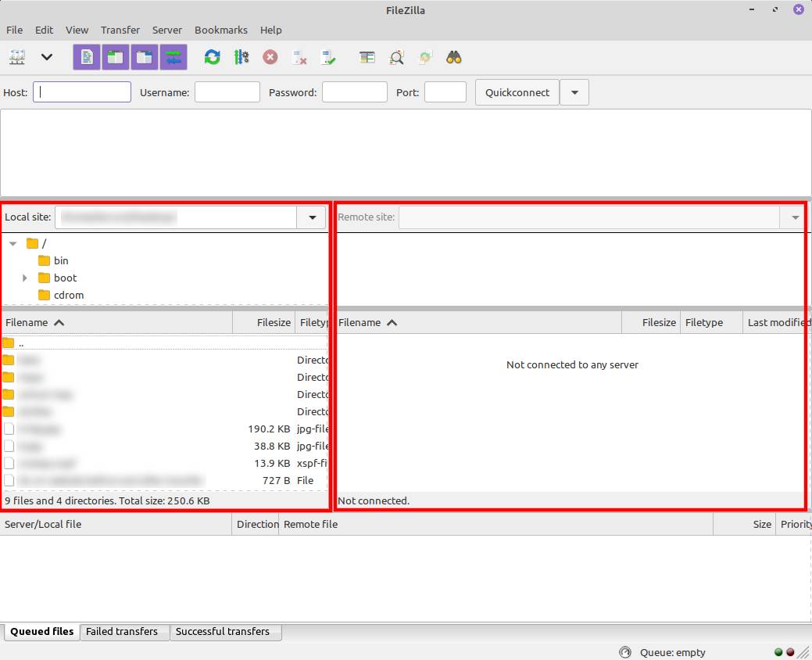Click the Server/Local file column header
Screen dimensions: 812x660
pos(116,524)
